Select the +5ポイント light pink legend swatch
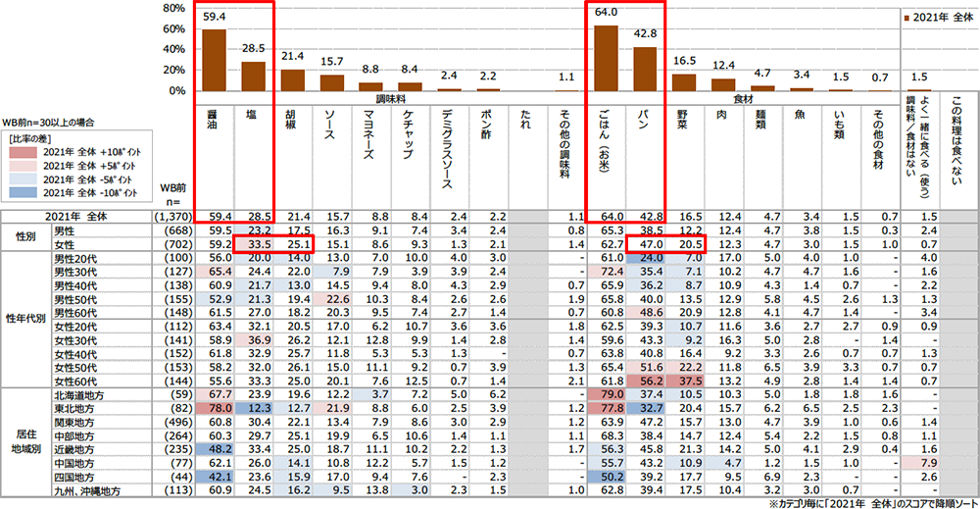980x509 pixels. (23, 167)
